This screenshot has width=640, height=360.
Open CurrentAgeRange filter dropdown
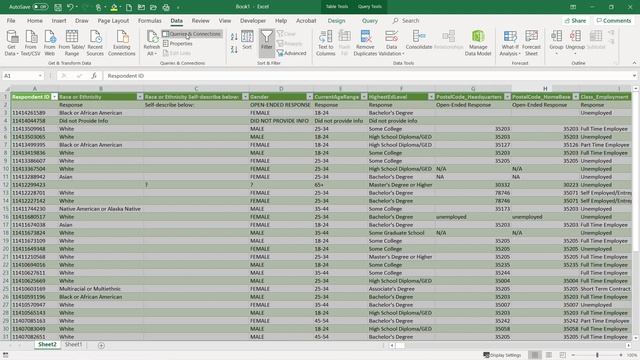(x=364, y=97)
